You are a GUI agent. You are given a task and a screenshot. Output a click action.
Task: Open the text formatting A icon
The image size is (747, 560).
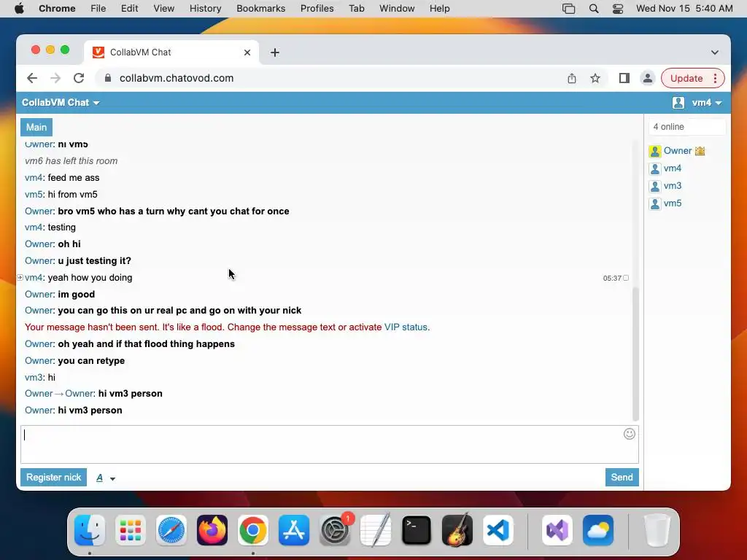pos(99,478)
